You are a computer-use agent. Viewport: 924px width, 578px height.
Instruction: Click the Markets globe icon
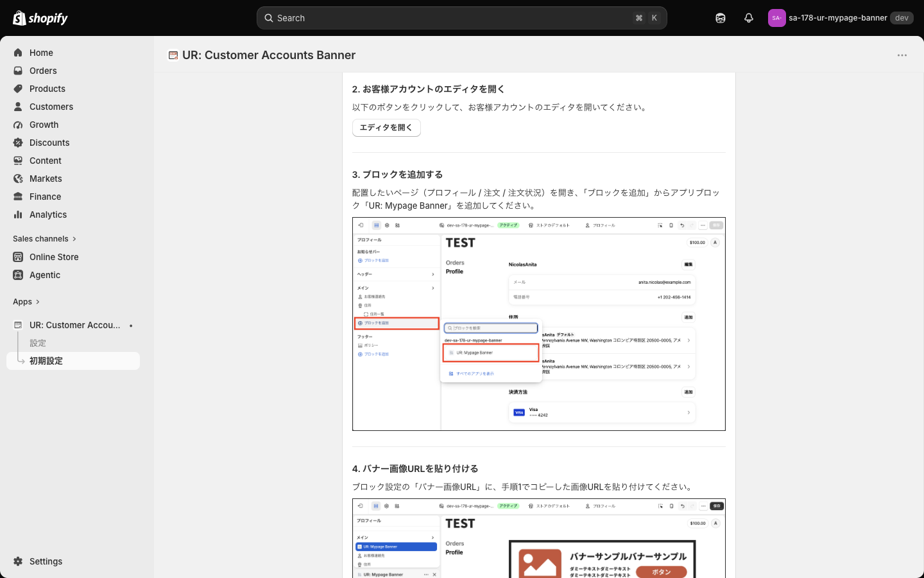coord(18,179)
